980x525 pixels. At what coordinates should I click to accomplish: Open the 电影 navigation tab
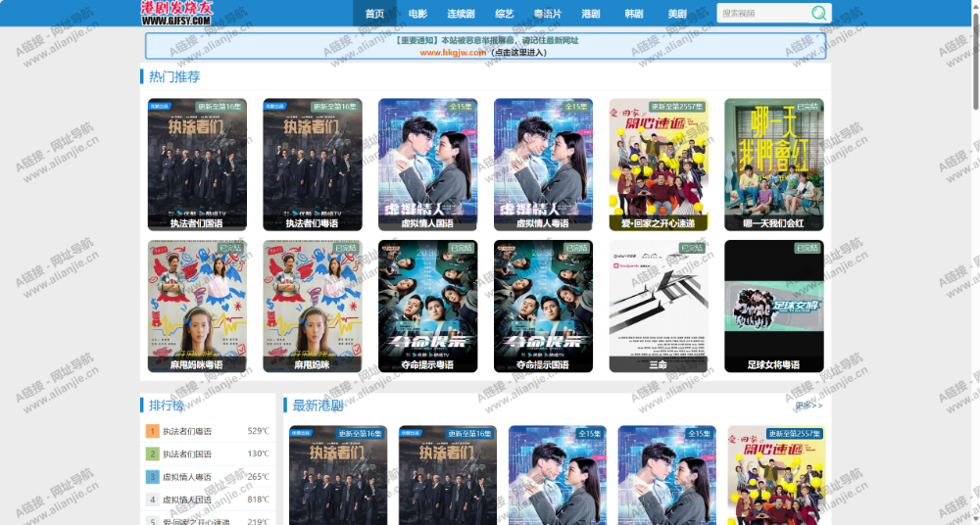coord(417,13)
